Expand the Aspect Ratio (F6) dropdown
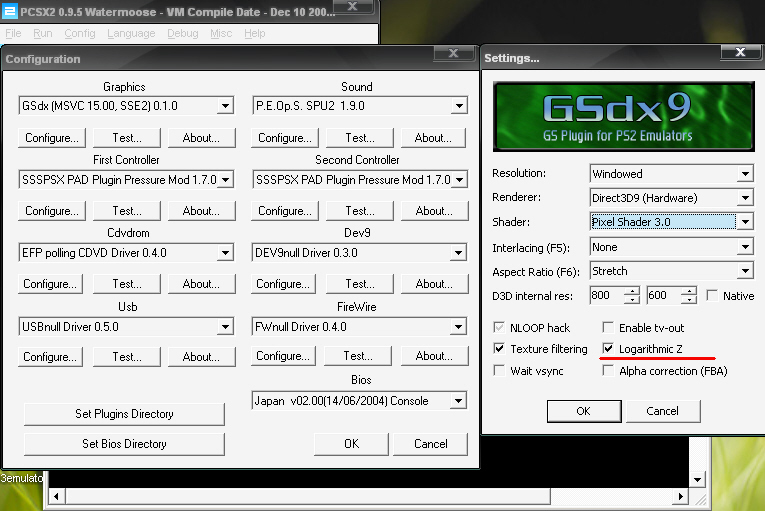Screen dimensions: 765x511 [x=745, y=271]
